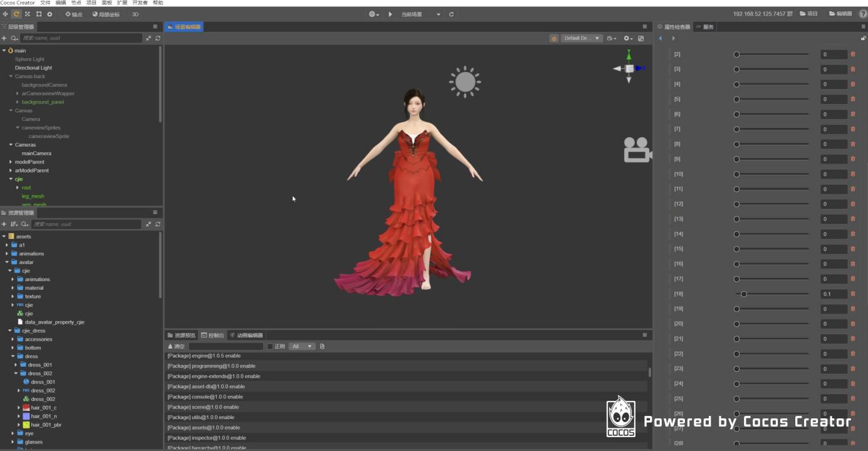Switch to the 动画编辑器 tab
The height and width of the screenshot is (451, 868).
point(246,335)
